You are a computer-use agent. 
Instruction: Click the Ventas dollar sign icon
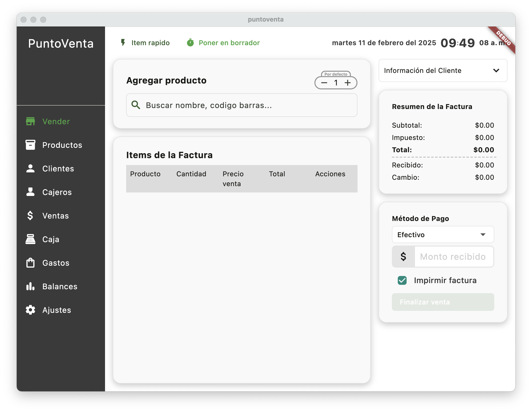(30, 216)
